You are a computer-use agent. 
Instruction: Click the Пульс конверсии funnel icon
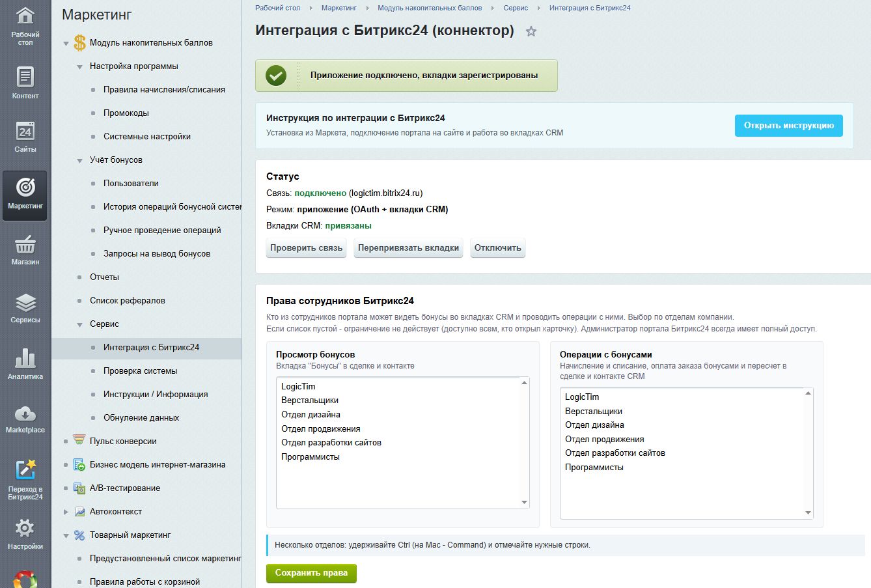point(79,441)
